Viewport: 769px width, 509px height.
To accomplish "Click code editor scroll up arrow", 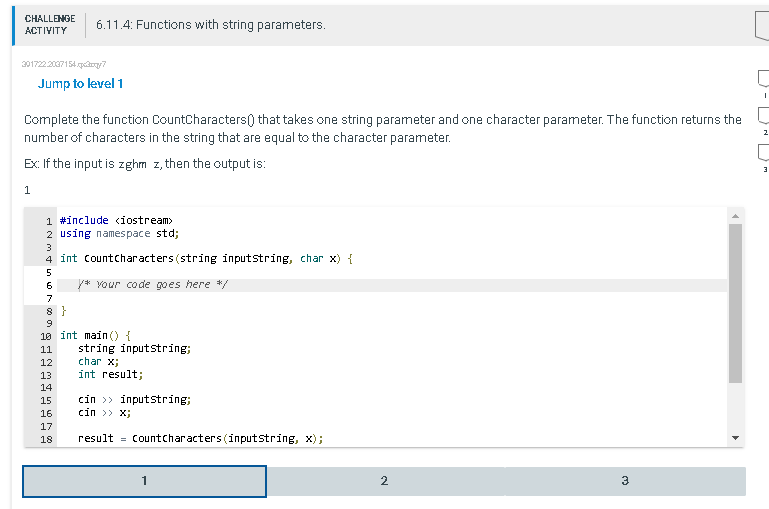I will 735,216.
